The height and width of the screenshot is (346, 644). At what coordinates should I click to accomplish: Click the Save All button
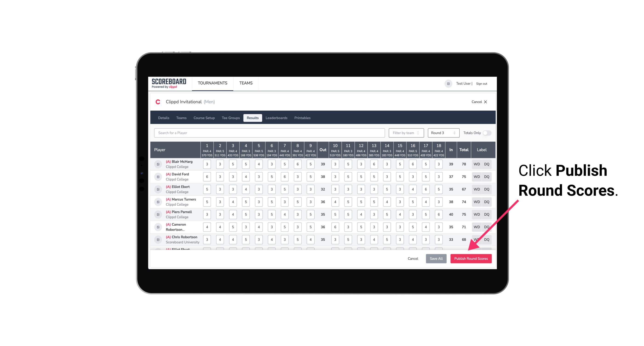436,258
